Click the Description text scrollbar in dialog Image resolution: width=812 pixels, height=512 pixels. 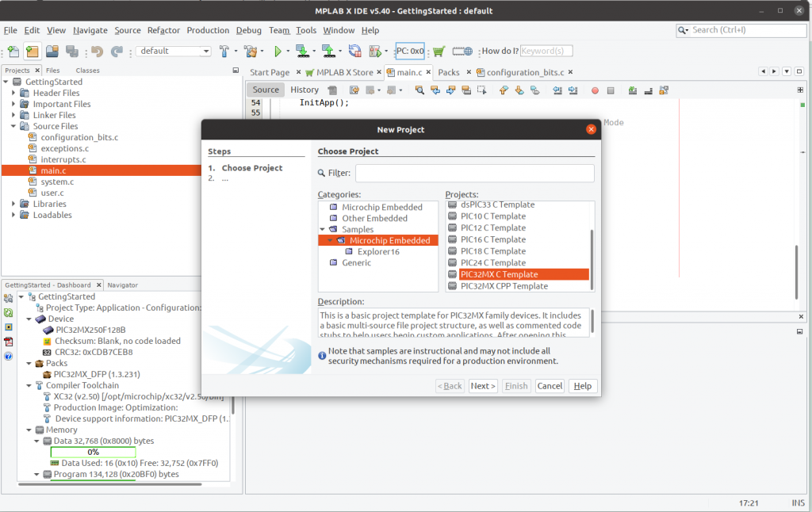click(592, 321)
